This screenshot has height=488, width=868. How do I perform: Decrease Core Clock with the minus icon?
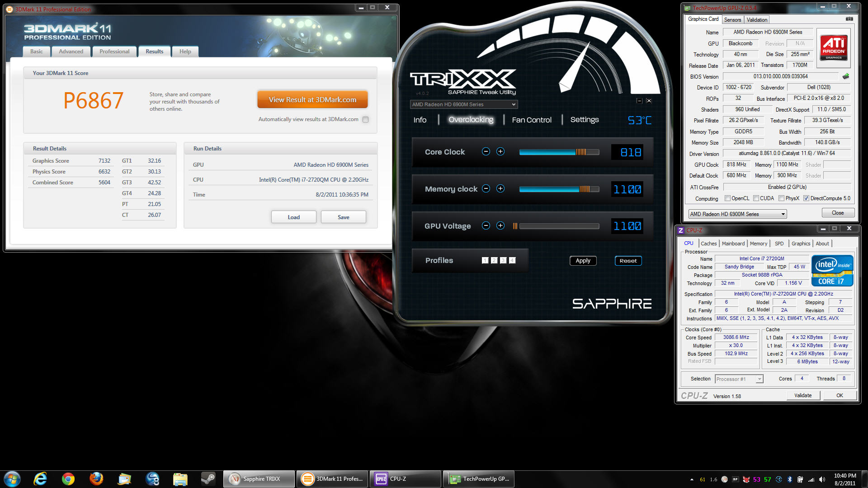[486, 152]
